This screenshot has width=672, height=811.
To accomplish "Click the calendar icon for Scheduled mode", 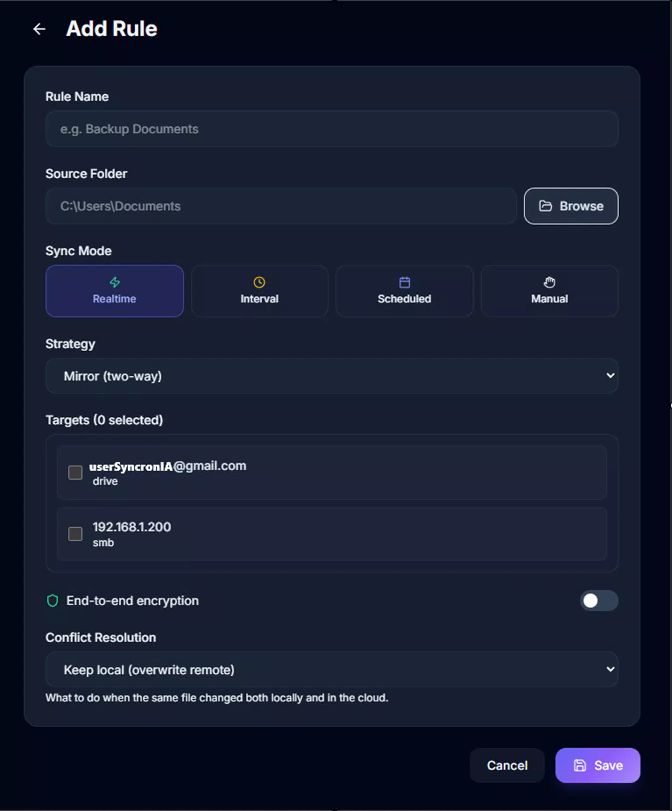I will point(405,282).
